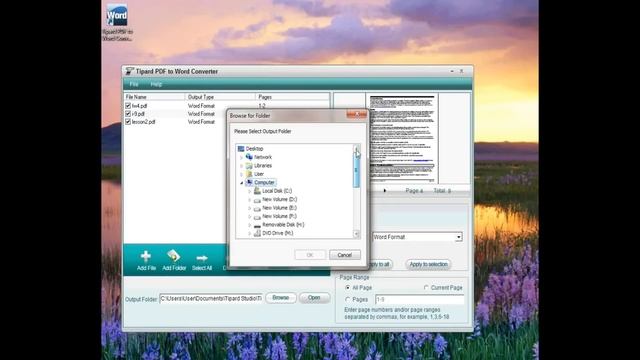Click the Browse button
This screenshot has width=640, height=360.
281,298
